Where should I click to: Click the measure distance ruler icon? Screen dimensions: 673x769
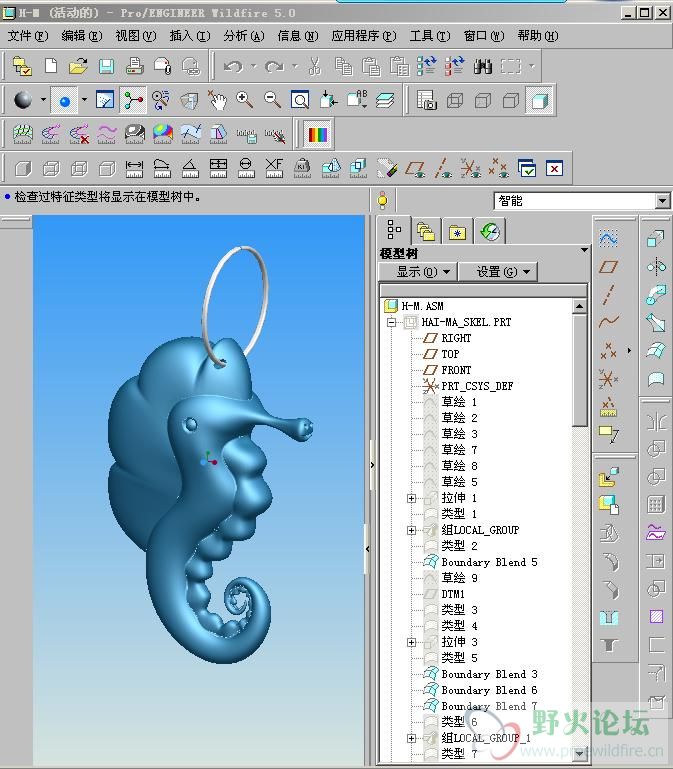[134, 168]
